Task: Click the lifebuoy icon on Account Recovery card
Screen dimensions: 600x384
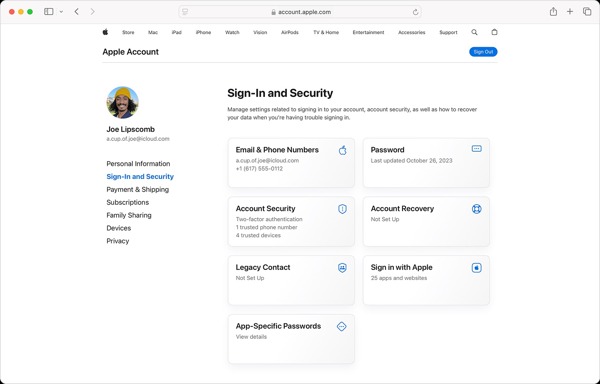Action: point(476,209)
